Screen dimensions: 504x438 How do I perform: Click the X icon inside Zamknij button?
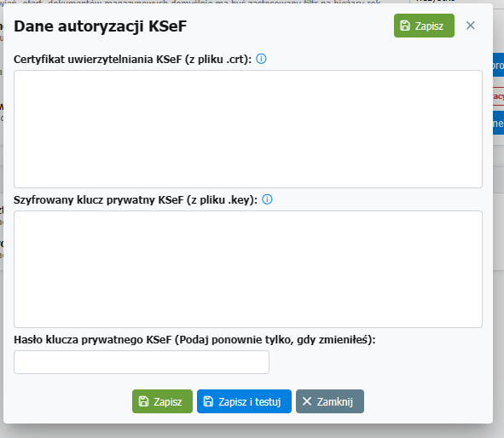307,401
